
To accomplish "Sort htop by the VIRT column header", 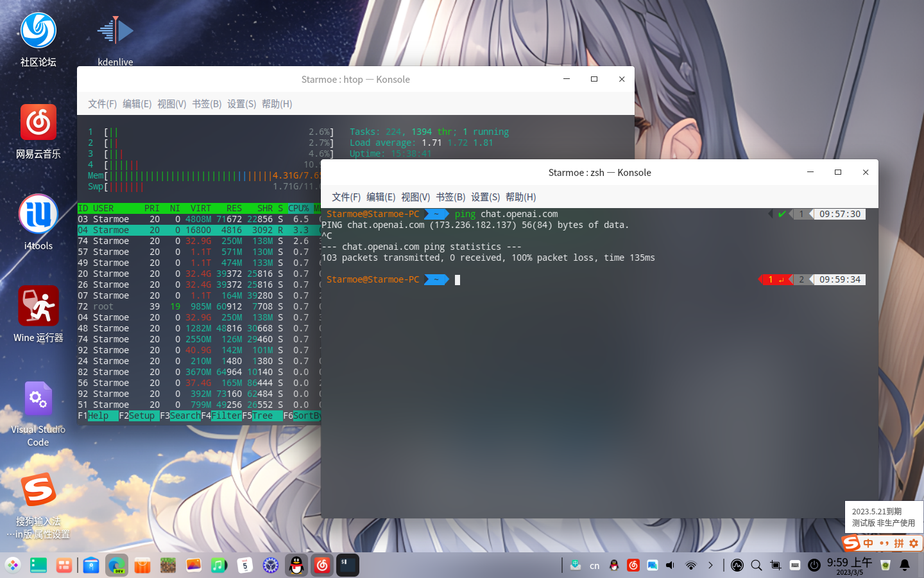I will (x=201, y=208).
